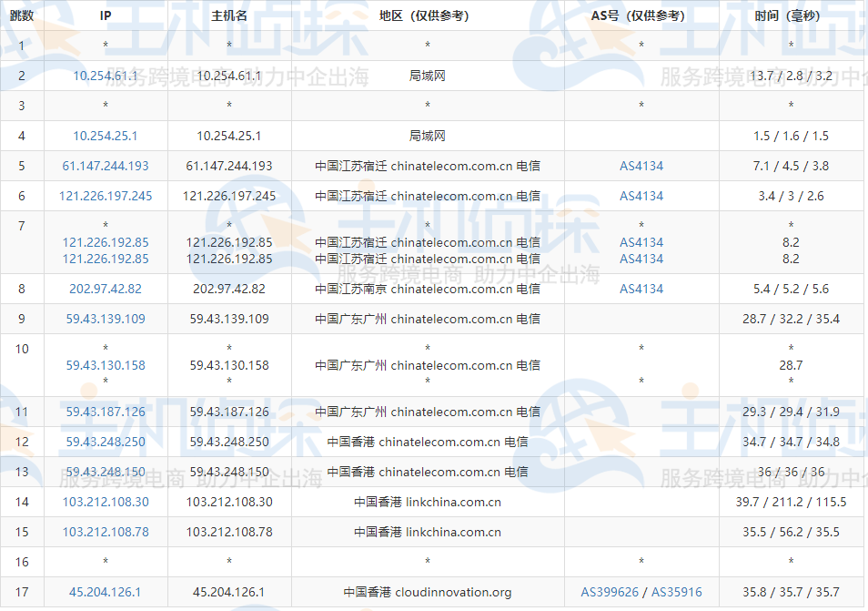The height and width of the screenshot is (611, 868).
Task: Select the IP link 103.212.108.30 on hop 14
Action: point(106,502)
